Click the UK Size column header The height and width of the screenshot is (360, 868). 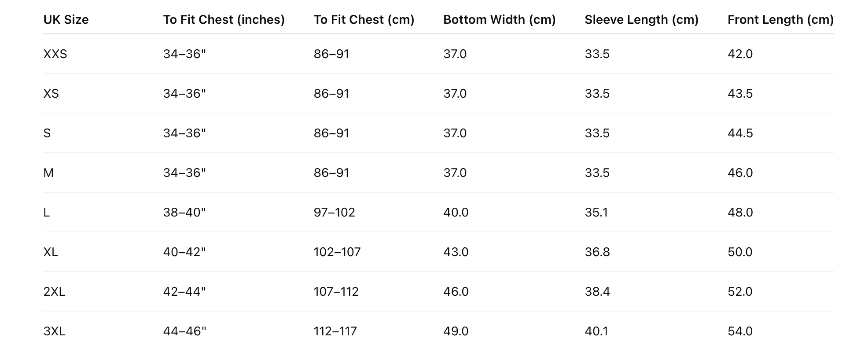coord(66,20)
